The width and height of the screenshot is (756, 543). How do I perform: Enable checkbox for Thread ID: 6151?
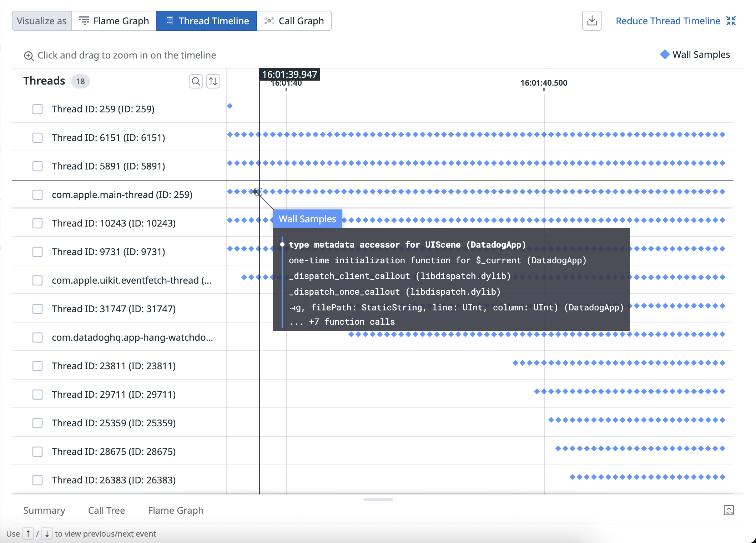click(x=37, y=138)
